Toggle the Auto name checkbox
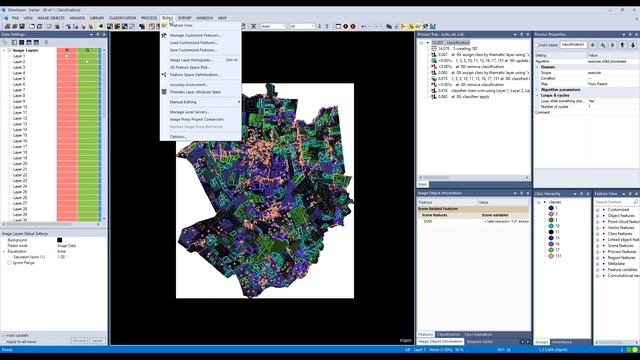This screenshot has height=360, width=640. coord(537,45)
